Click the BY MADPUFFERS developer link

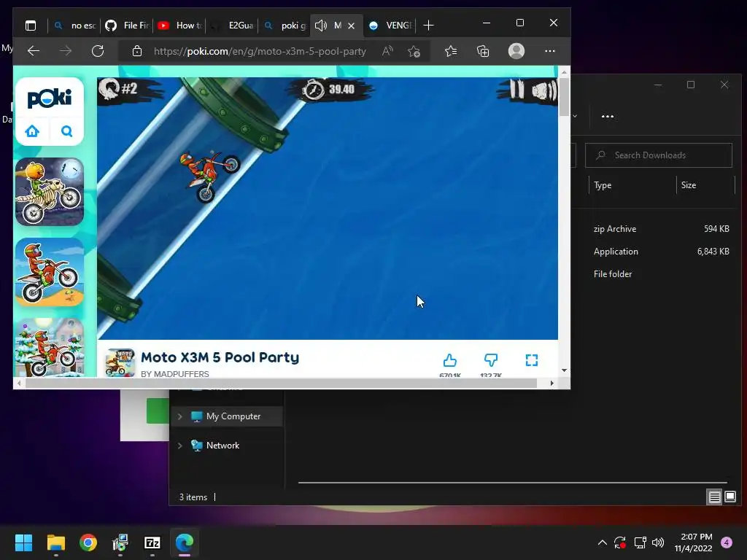pyautogui.click(x=175, y=374)
